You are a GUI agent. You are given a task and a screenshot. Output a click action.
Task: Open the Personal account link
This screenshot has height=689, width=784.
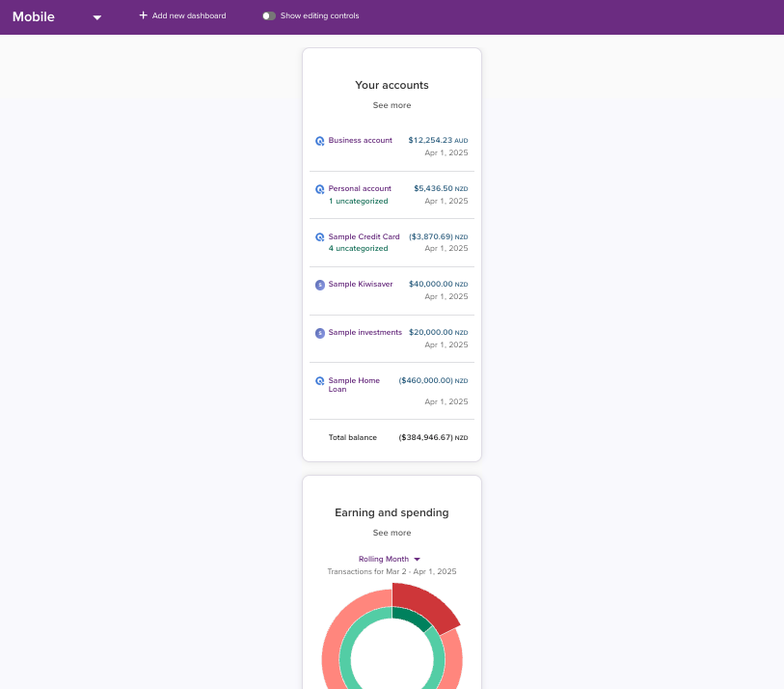[360, 188]
